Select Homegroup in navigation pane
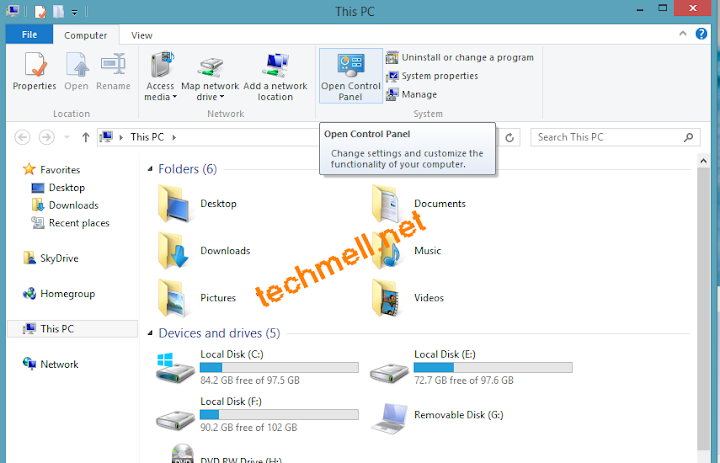 pyautogui.click(x=59, y=294)
